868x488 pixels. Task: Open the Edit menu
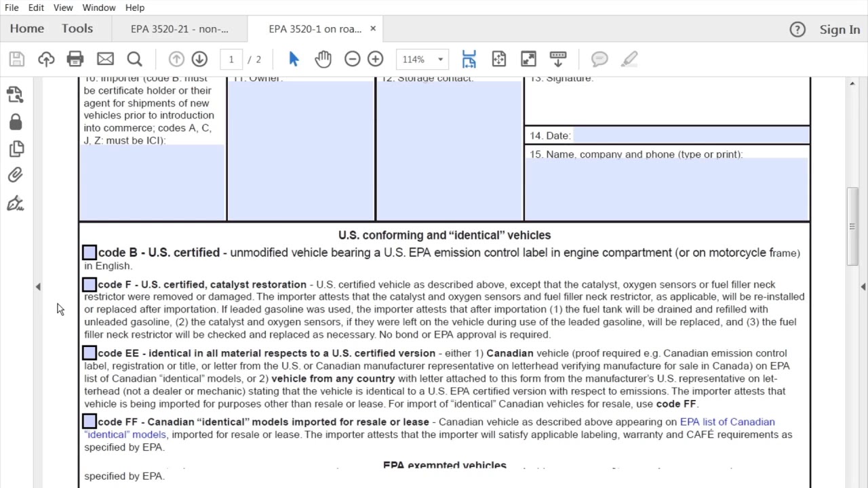pos(36,7)
